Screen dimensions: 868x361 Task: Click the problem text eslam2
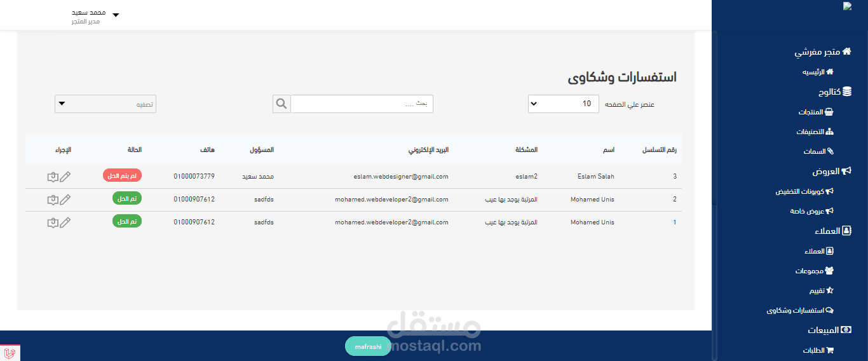tap(527, 177)
